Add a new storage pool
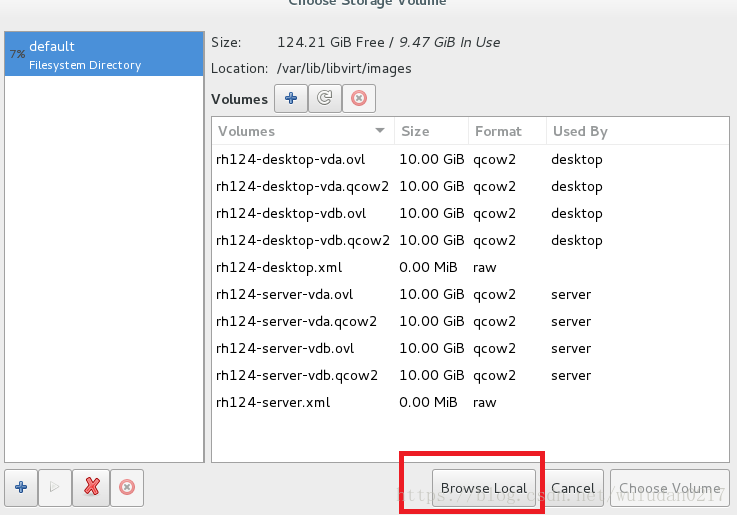Image resolution: width=737 pixels, height=515 pixels. (x=21, y=487)
